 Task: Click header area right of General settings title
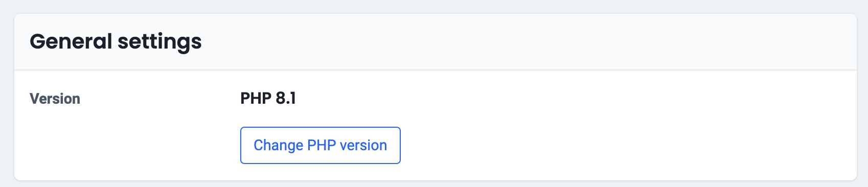coord(511,41)
